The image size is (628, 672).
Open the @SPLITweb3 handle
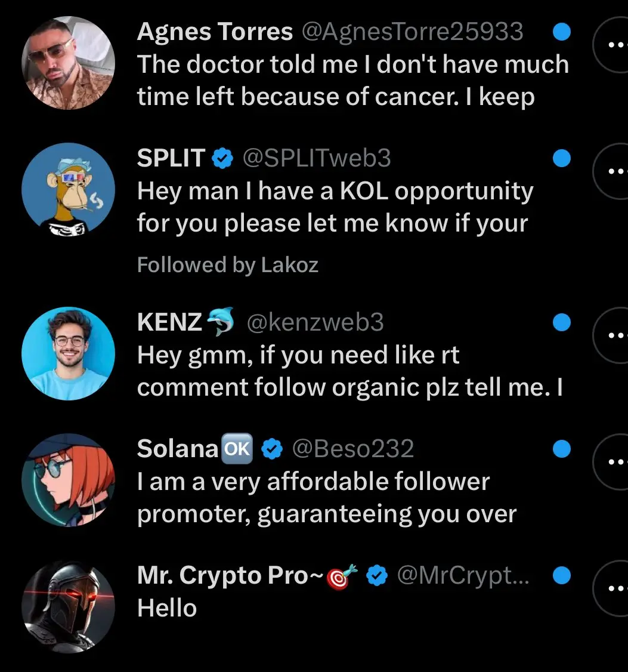click(317, 158)
